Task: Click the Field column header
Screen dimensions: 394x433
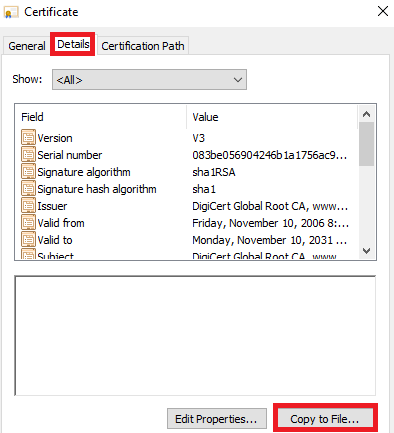Action: point(101,117)
